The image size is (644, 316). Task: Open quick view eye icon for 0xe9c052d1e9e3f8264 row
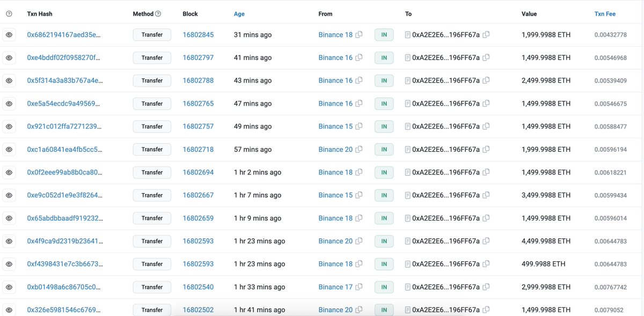tap(9, 195)
